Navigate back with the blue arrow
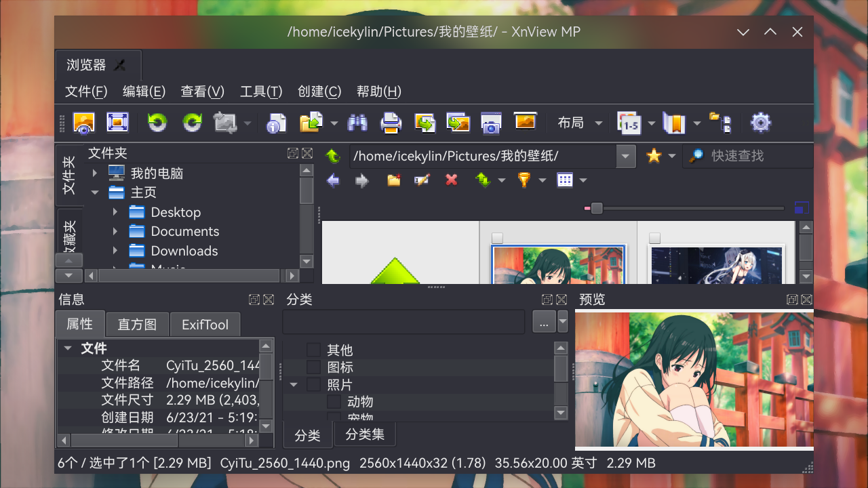Viewport: 868px width, 488px height. [333, 180]
